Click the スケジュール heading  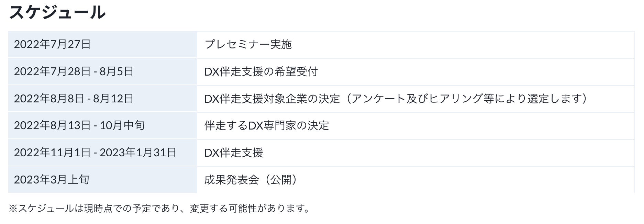pos(57,13)
